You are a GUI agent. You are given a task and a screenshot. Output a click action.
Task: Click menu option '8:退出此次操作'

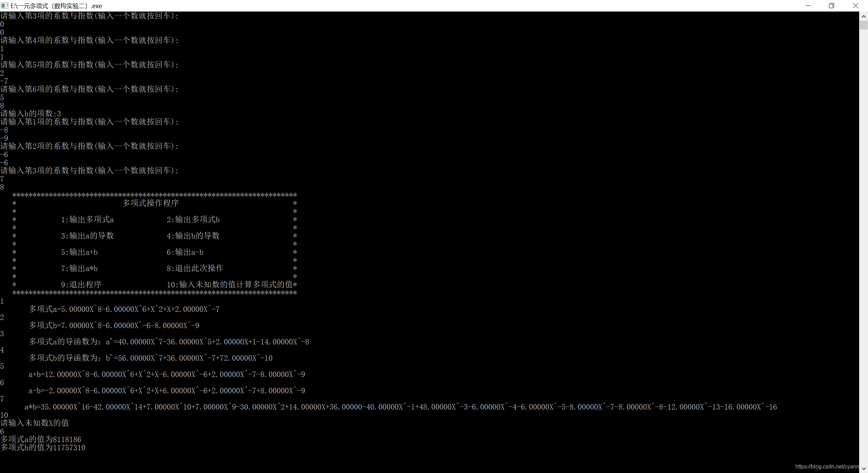click(195, 268)
